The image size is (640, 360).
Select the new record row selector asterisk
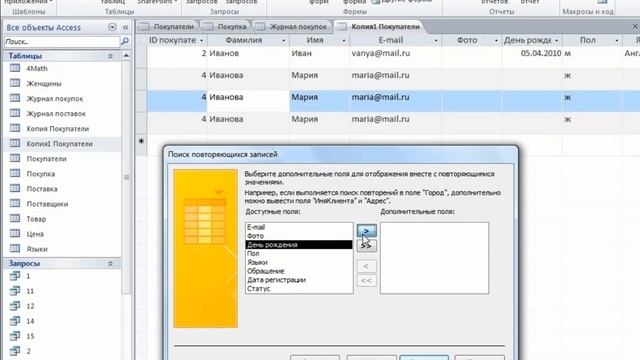pyautogui.click(x=141, y=141)
